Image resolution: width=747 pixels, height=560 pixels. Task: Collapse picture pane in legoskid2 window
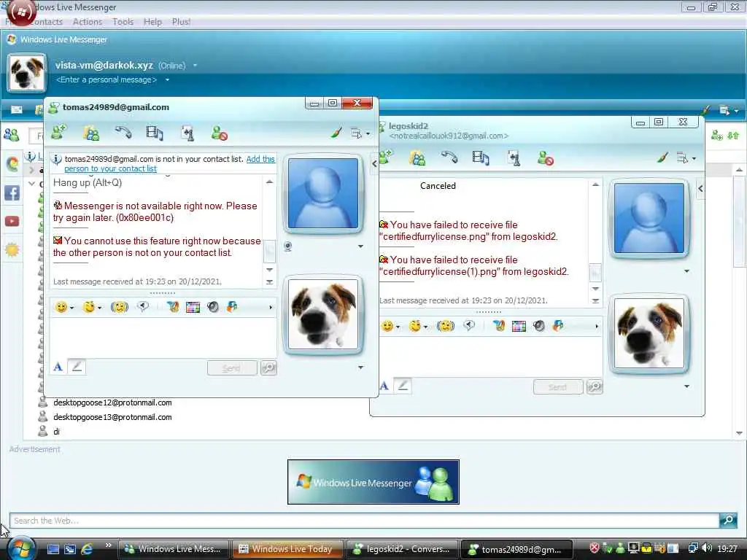pos(700,188)
